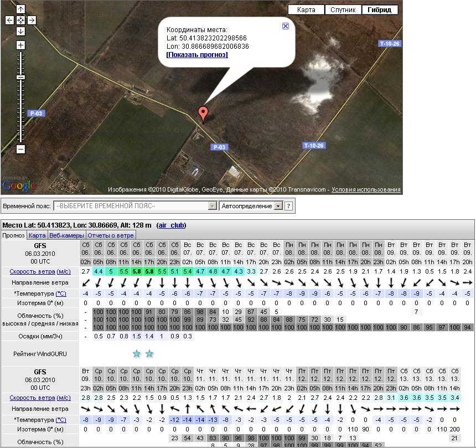Click the red location marker on map
This screenshot has height=448, width=476.
203,114
